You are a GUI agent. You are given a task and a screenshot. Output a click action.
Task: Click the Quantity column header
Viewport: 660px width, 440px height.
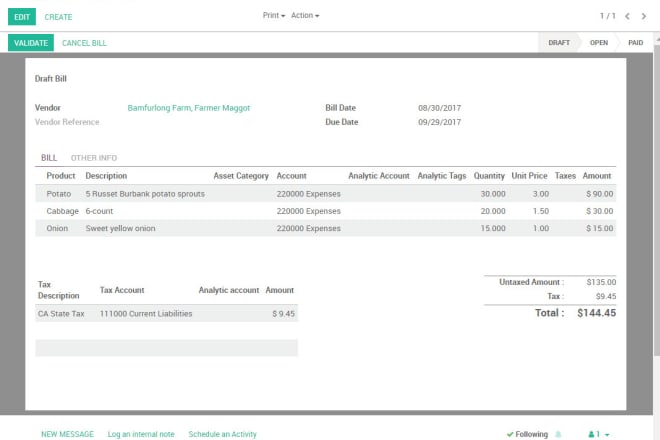(x=489, y=176)
